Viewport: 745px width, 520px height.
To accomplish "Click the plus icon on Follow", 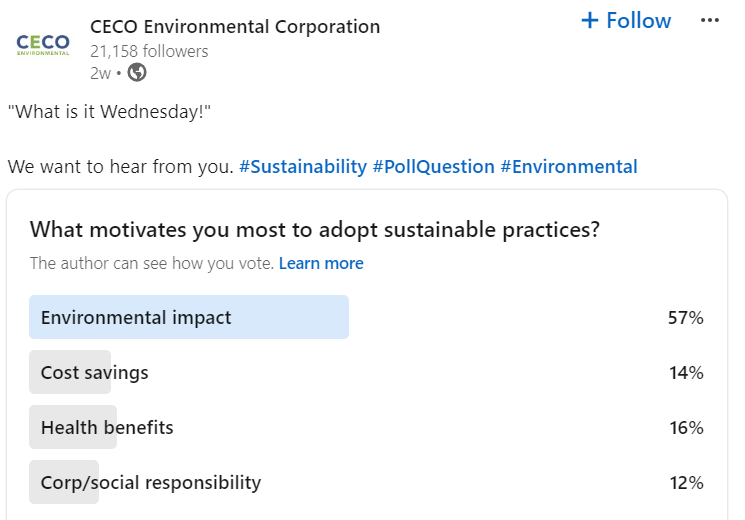I will (590, 21).
